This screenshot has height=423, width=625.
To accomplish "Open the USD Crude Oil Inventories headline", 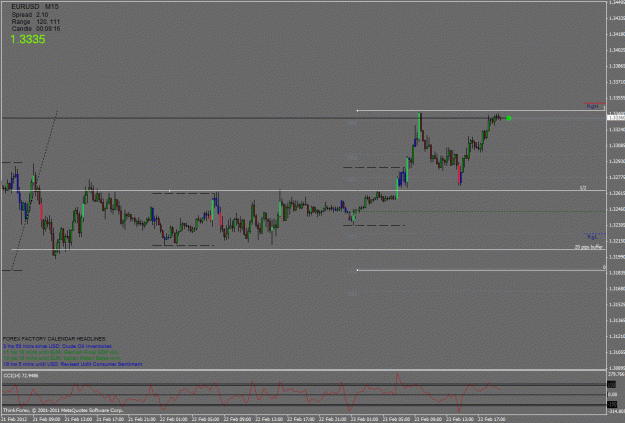I will [x=57, y=346].
